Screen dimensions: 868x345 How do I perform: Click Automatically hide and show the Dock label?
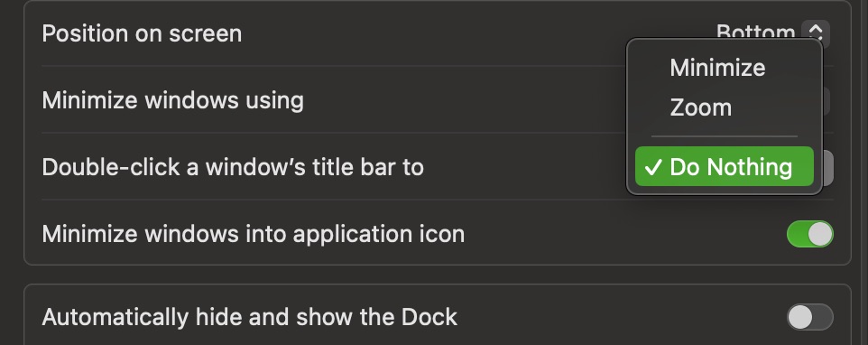point(250,317)
